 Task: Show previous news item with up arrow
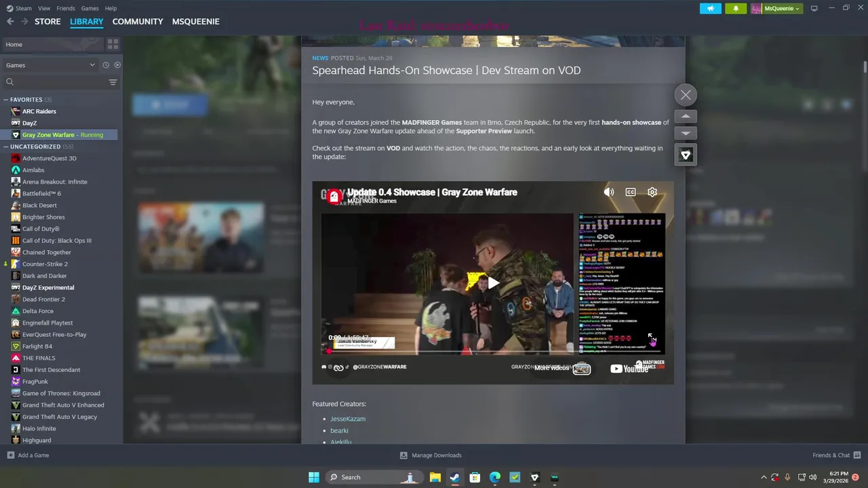(x=686, y=117)
